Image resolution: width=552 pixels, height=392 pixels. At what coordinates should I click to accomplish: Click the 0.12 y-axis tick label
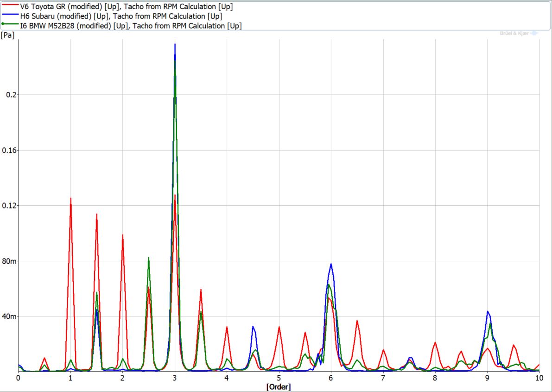pyautogui.click(x=8, y=205)
